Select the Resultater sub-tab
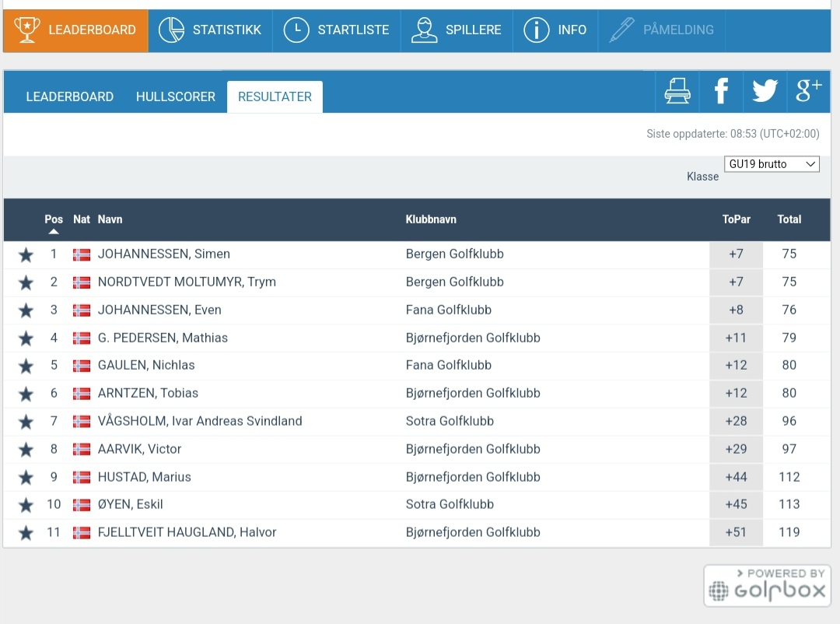Image resolution: width=840 pixels, height=624 pixels. click(275, 97)
